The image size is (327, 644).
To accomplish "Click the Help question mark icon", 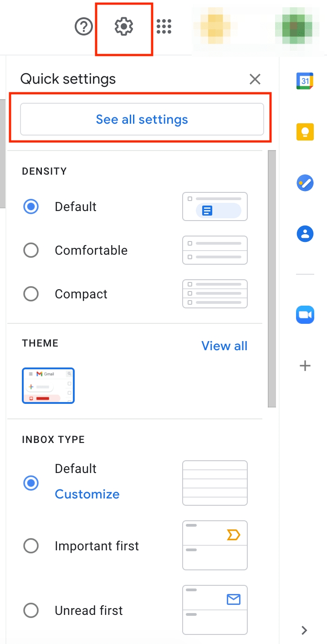I will point(84,27).
